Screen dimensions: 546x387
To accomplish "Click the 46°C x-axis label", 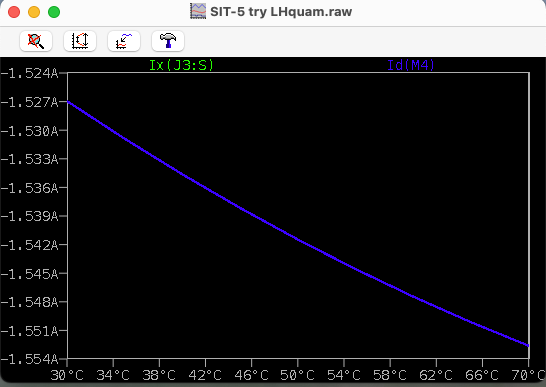I will [251, 375].
